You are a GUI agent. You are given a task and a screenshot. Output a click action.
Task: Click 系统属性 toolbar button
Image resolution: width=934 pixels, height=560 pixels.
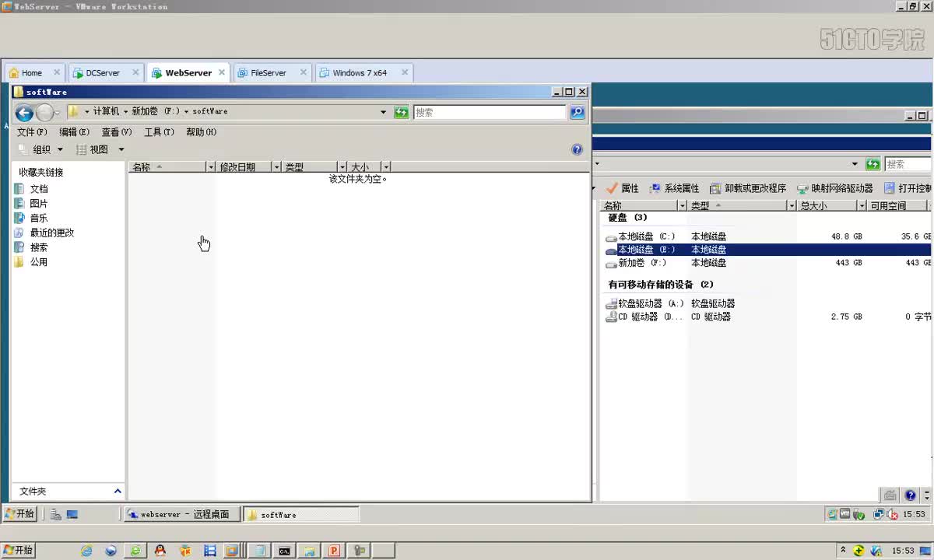pos(675,188)
